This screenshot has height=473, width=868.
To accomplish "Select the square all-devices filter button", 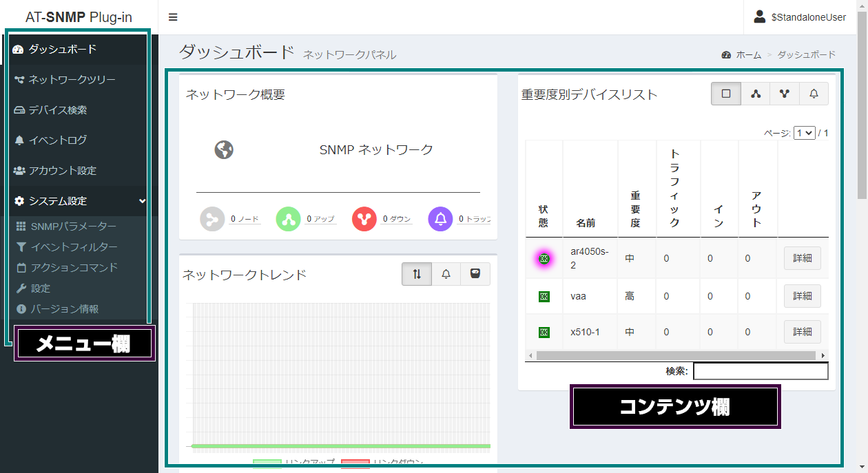I will (x=726, y=94).
